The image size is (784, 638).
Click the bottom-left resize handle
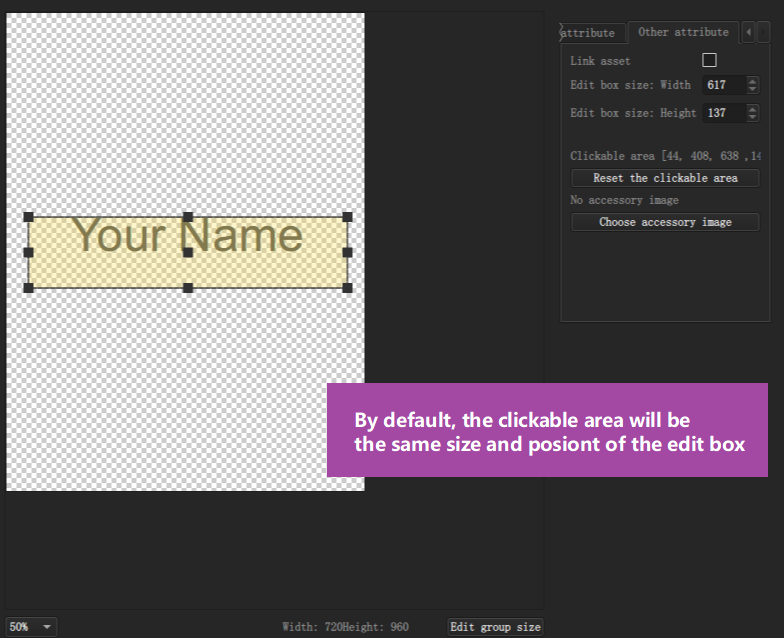click(28, 288)
